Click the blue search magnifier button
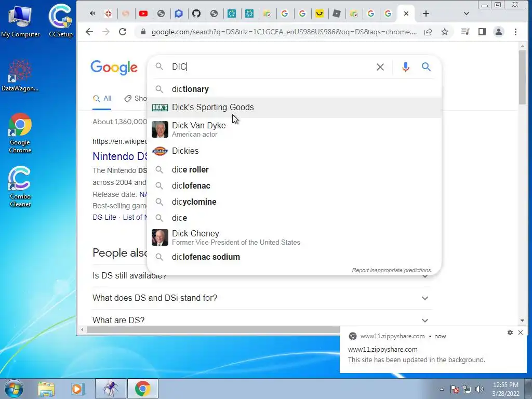Viewport: 532px width, 399px height. tap(427, 66)
